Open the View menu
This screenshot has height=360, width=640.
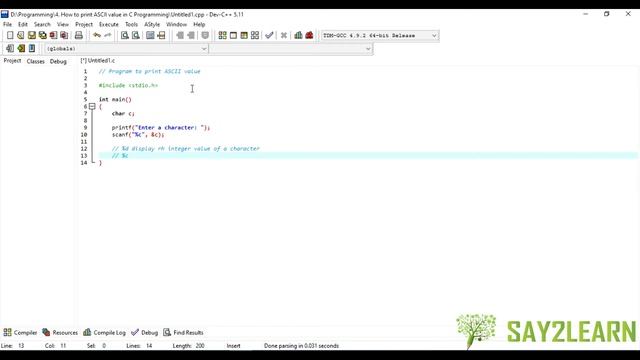[x=62, y=24]
